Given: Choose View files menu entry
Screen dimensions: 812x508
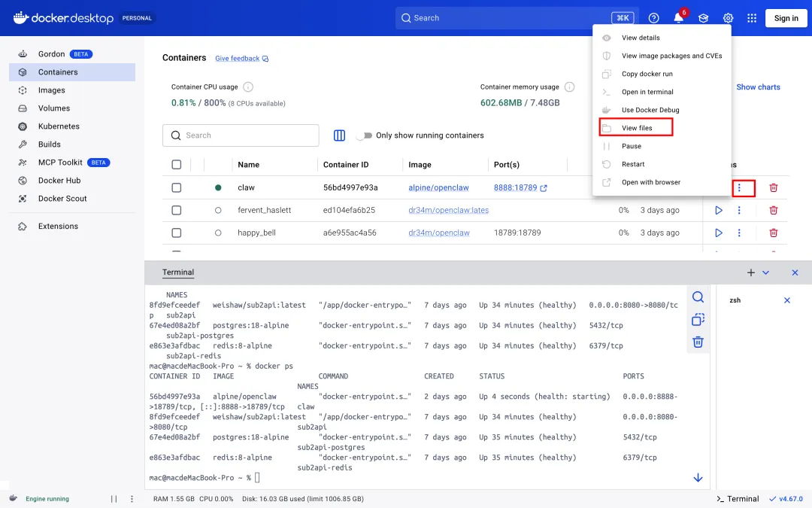Looking at the screenshot, I should tap(662, 128).
